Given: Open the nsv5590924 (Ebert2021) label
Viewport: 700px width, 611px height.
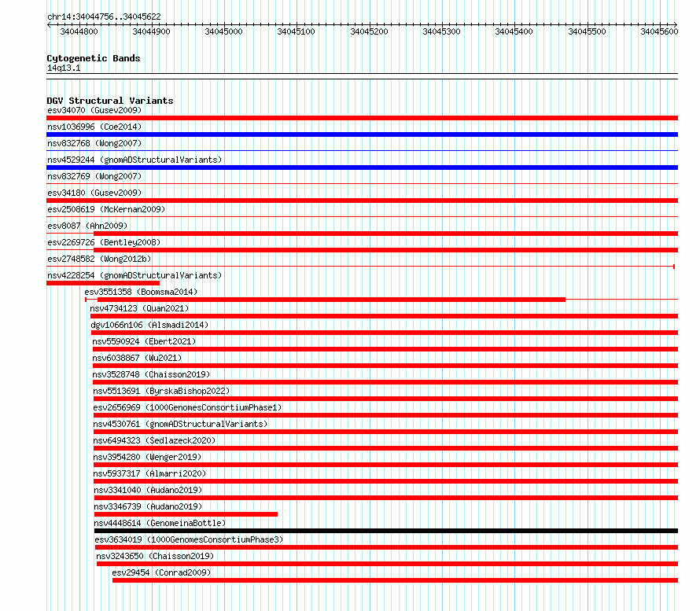Looking at the screenshot, I should coord(144,341).
